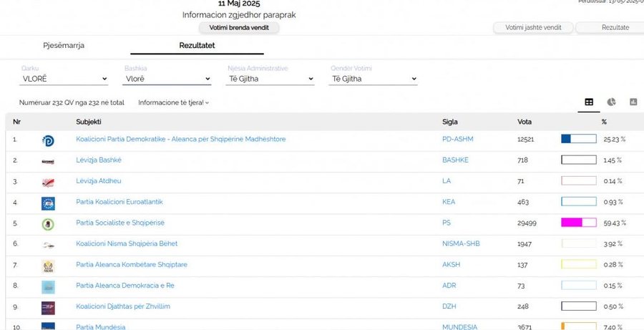Click the 11 Maj 2025 date

[x=239, y=4]
